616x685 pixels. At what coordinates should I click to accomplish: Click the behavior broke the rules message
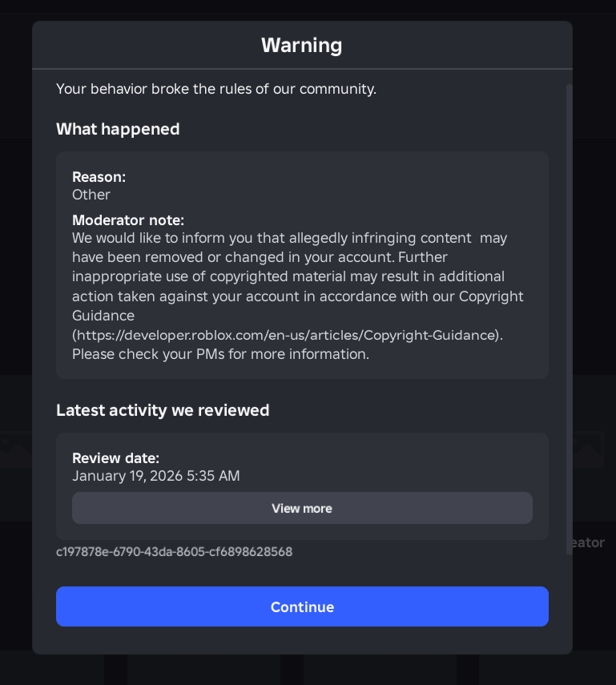point(216,88)
